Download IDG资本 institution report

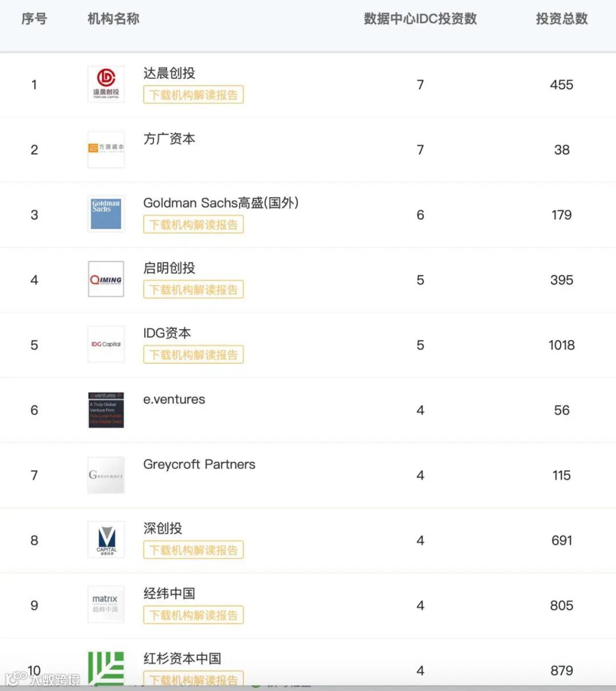(193, 355)
